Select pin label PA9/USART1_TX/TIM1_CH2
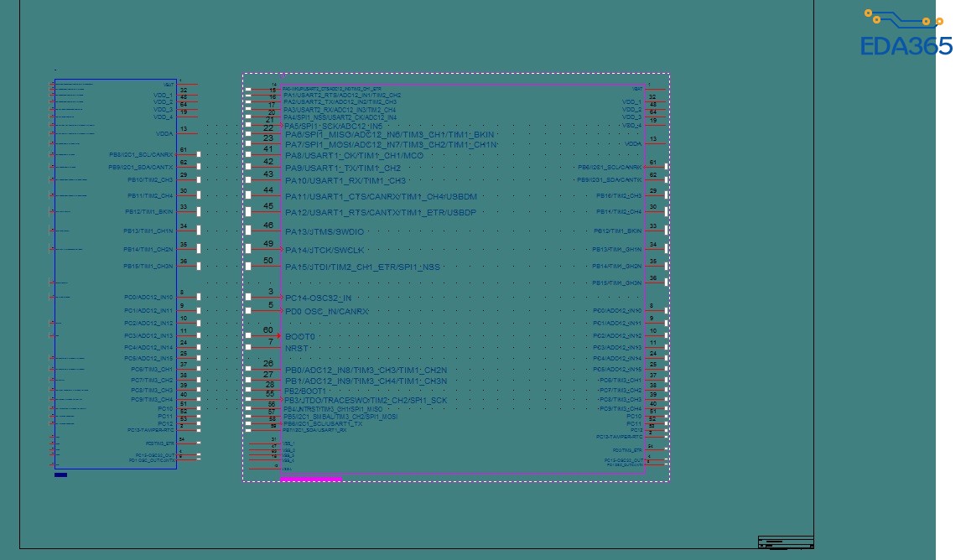The height and width of the screenshot is (560, 966). tap(342, 169)
